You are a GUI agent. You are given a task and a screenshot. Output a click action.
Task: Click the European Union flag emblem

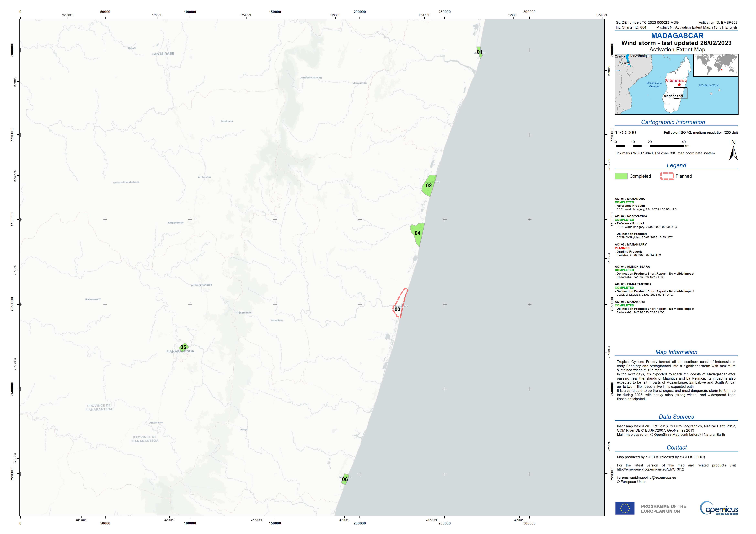pyautogui.click(x=625, y=508)
